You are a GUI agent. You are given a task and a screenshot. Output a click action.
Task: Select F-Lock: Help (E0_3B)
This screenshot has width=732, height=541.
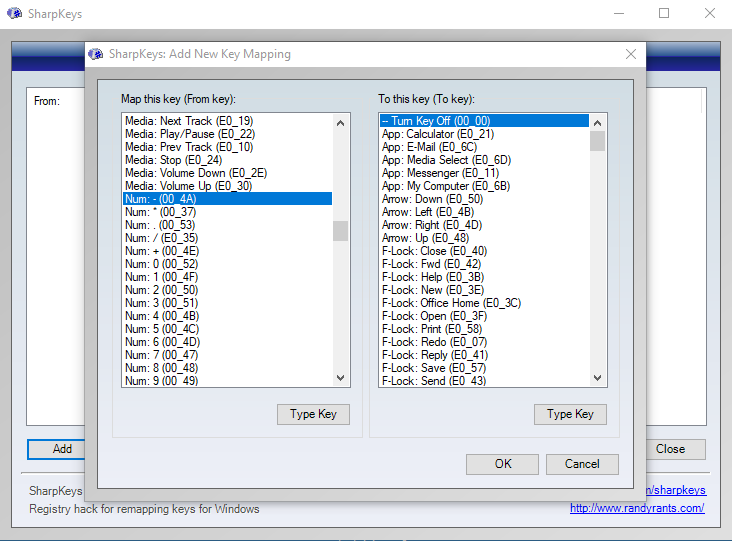[x=485, y=277]
